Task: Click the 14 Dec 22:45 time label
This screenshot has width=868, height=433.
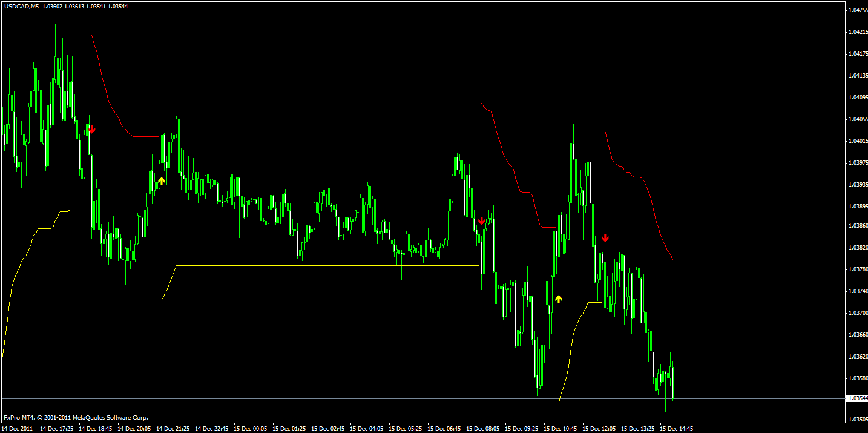Action: (212, 428)
